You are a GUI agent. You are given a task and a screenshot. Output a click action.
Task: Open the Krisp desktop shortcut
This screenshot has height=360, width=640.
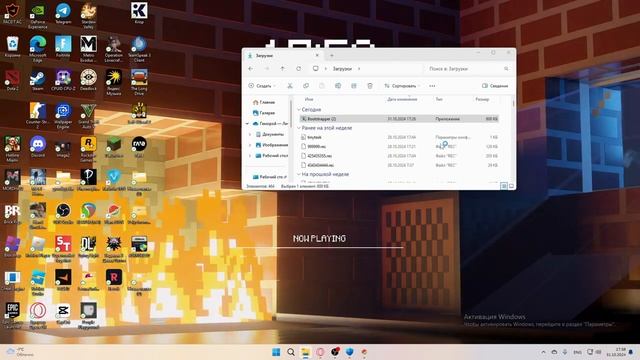[139, 13]
